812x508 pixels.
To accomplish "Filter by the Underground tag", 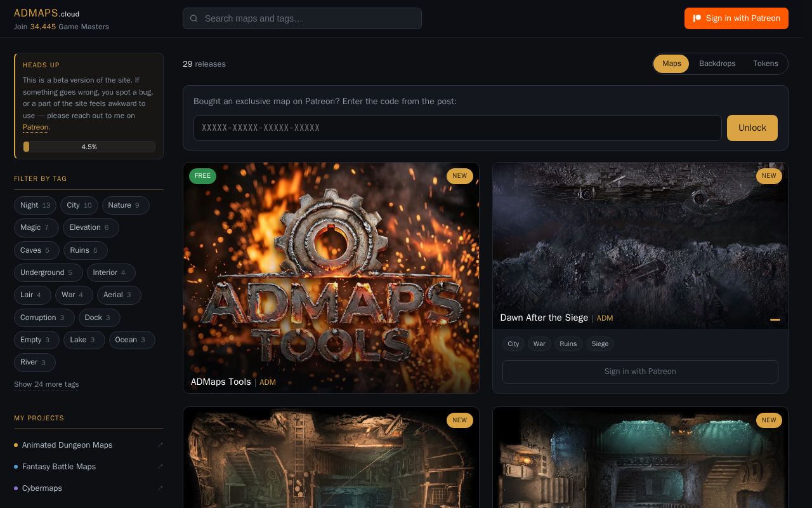I will [x=48, y=272].
